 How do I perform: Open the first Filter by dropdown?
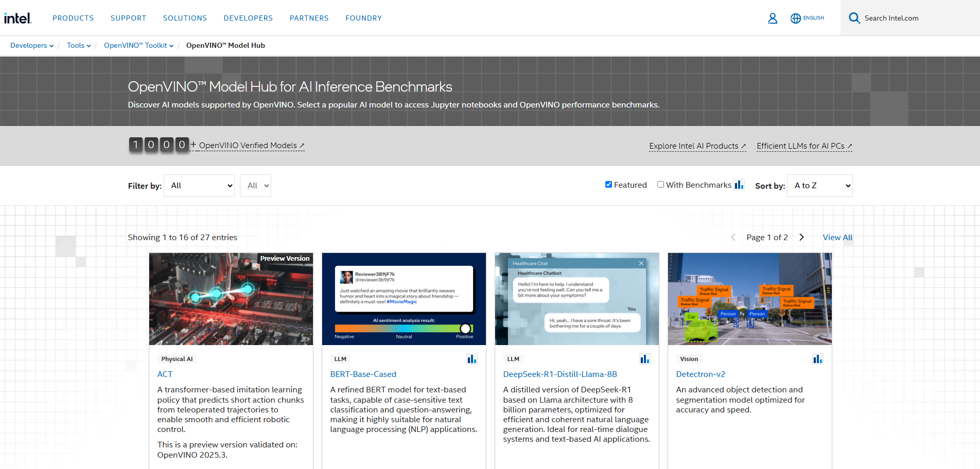(199, 186)
